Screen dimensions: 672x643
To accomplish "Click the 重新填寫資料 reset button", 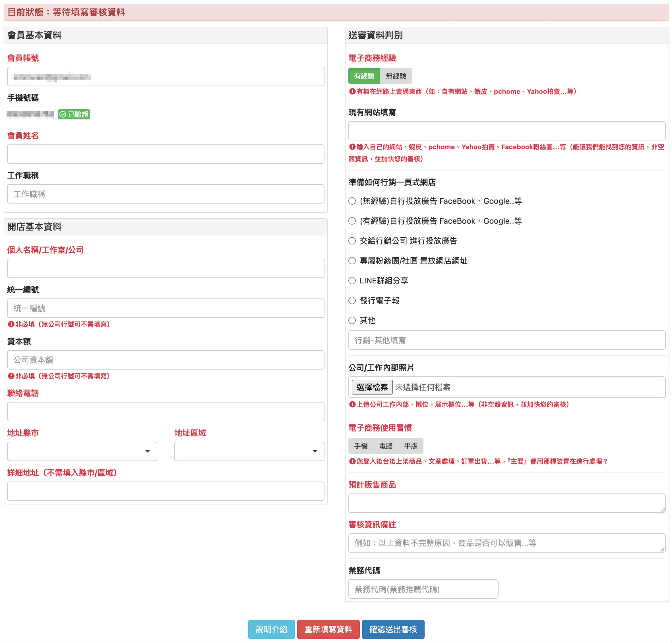I will click(x=328, y=629).
